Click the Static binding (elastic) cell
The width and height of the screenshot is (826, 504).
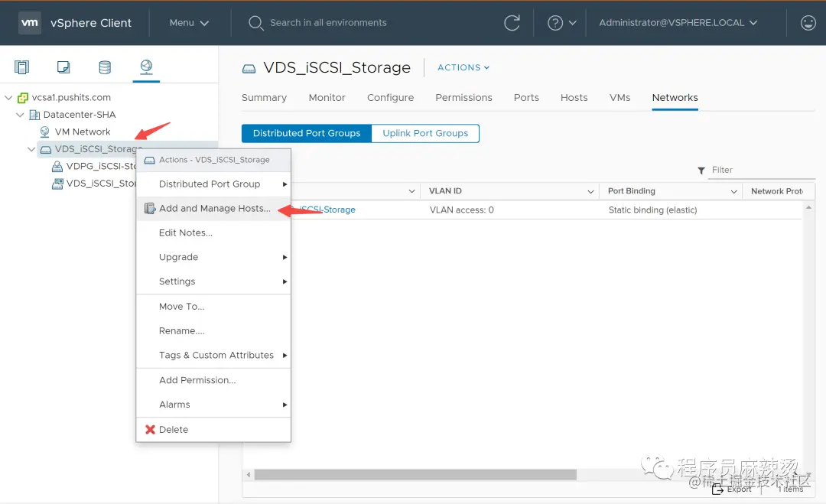click(x=652, y=210)
